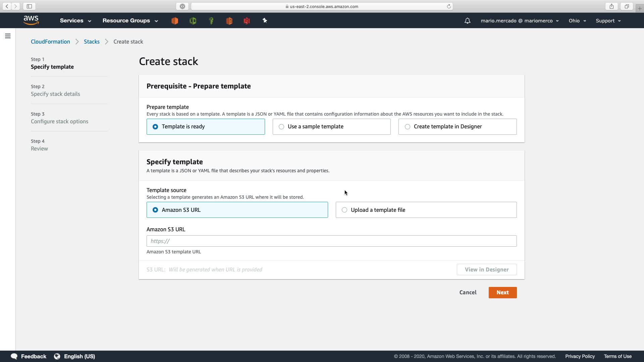Open the orange EC2 shortcut icon

[175, 21]
